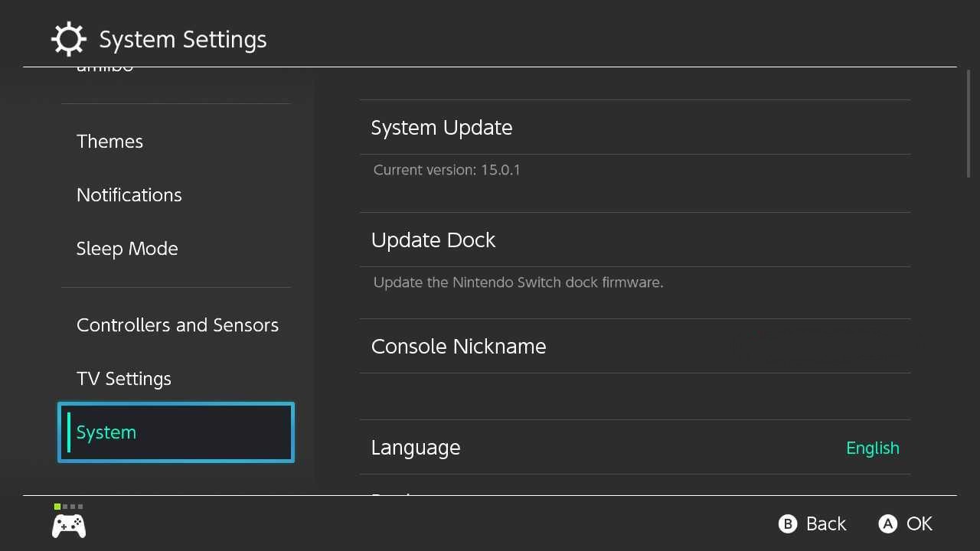
Task: Click the System Settings gear icon
Action: pos(68,39)
